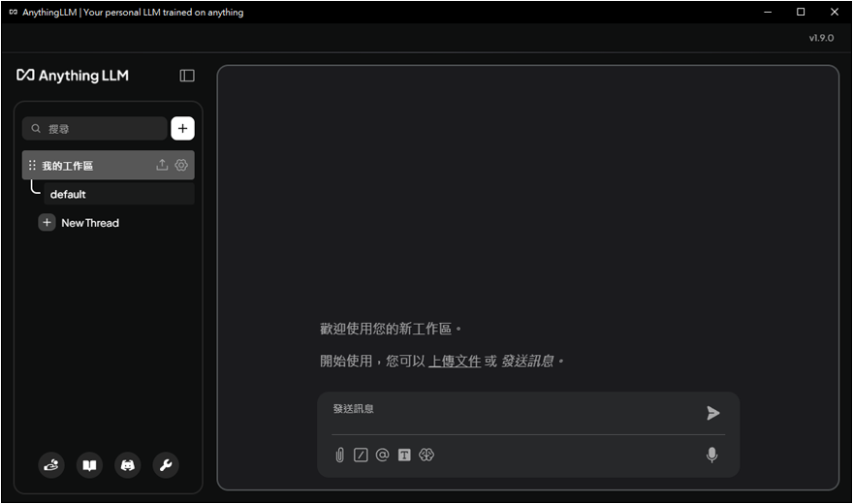Open the text size icon
The width and height of the screenshot is (853, 504).
[x=404, y=455]
